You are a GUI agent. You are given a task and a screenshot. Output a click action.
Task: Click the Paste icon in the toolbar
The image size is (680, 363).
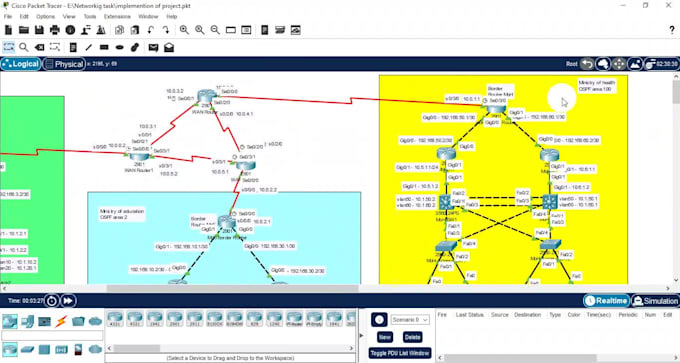(135, 30)
